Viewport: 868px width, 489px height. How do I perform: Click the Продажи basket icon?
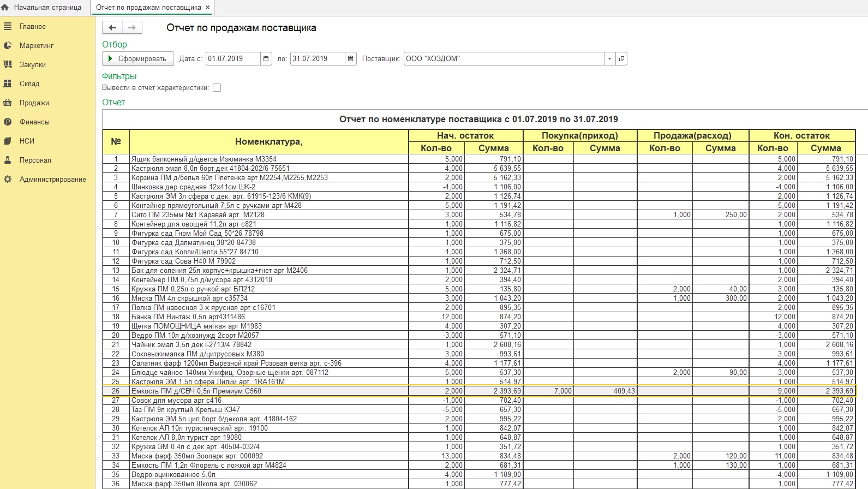point(8,103)
